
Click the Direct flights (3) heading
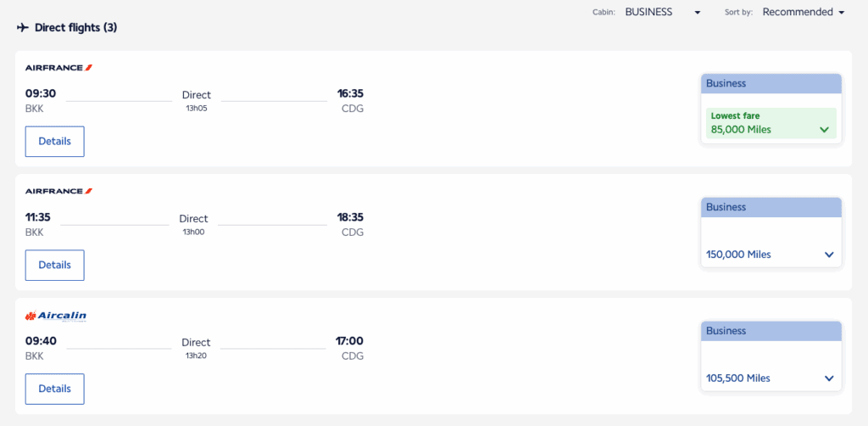point(75,28)
